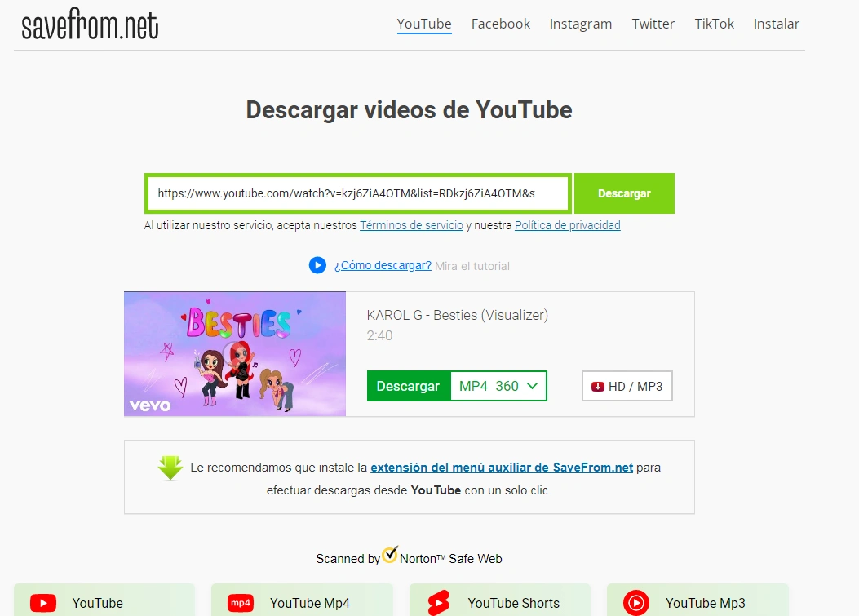The image size is (859, 616).
Task: Open the Términos de servicio link
Action: [411, 225]
